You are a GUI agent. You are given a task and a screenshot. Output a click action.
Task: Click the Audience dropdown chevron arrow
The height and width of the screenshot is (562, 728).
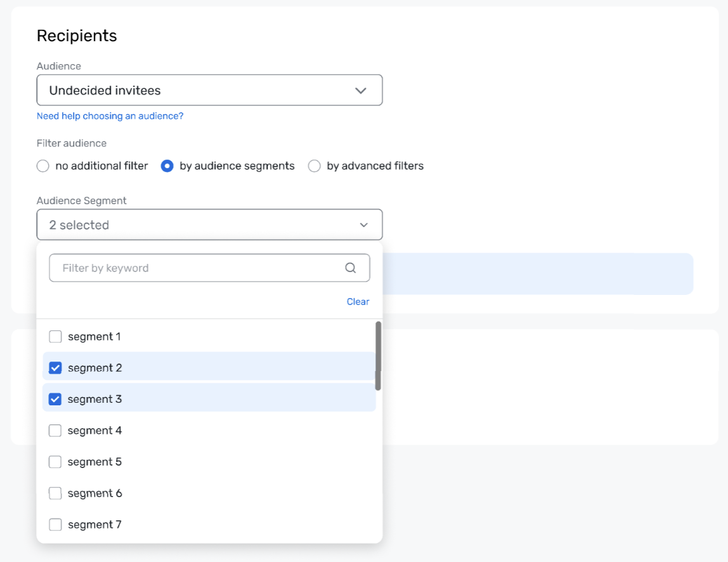point(361,91)
